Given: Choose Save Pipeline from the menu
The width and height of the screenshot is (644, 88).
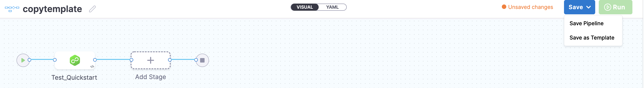Looking at the screenshot, I should 586,23.
